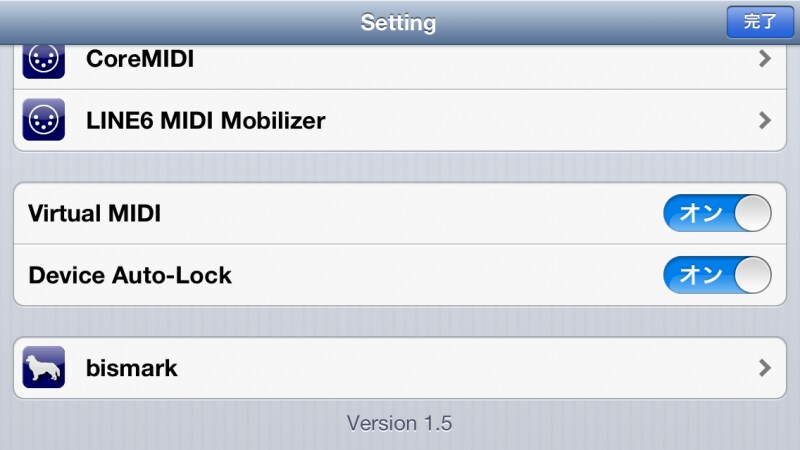The image size is (800, 450).
Task: Open the LINE6 MIDI Mobilizer entry
Action: pos(400,120)
